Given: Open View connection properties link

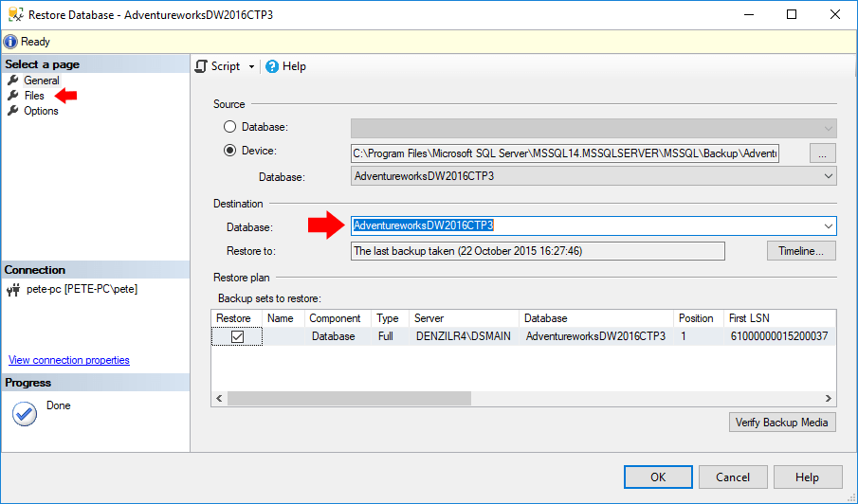Looking at the screenshot, I should tap(69, 360).
